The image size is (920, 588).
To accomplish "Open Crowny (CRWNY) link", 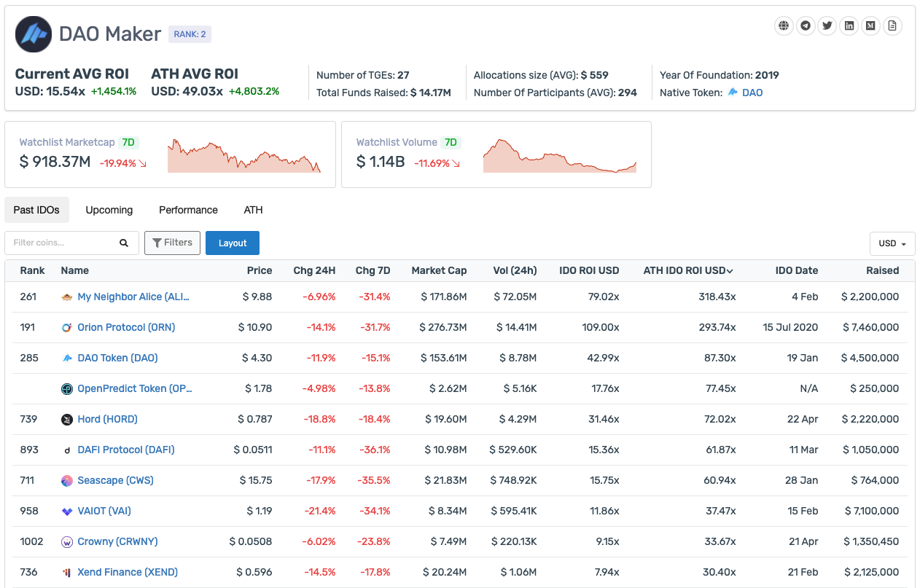I will (117, 542).
